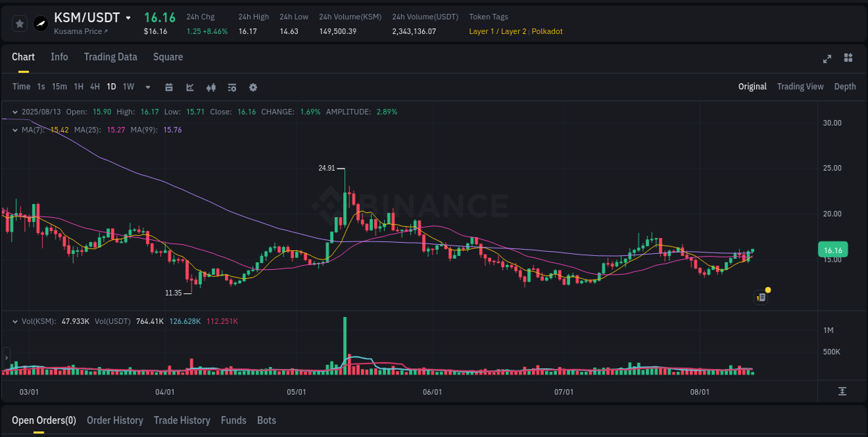This screenshot has height=437, width=868.
Task: Open the extra time intervals dropdown
Action: 147,87
